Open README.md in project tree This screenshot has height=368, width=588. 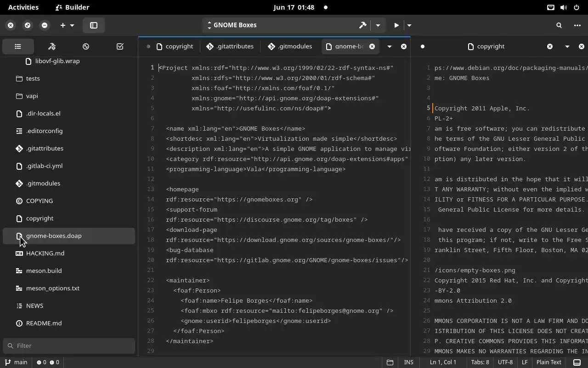pyautogui.click(x=69, y=323)
